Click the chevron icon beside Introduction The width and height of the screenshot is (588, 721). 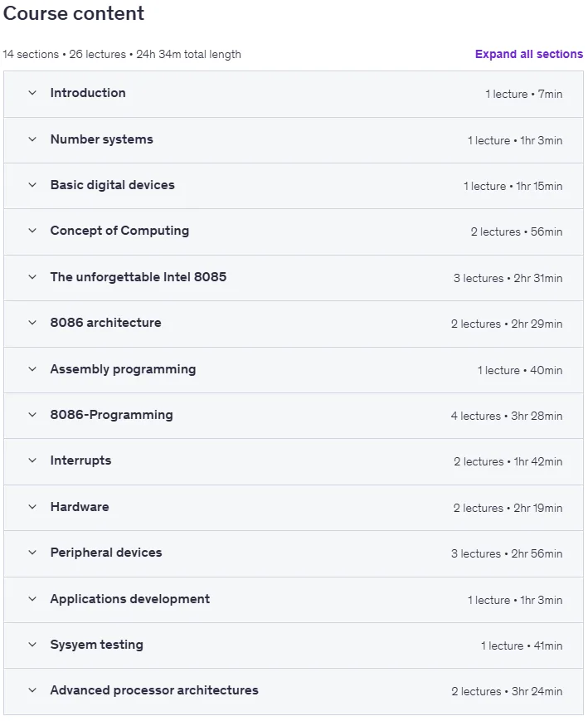coord(32,93)
